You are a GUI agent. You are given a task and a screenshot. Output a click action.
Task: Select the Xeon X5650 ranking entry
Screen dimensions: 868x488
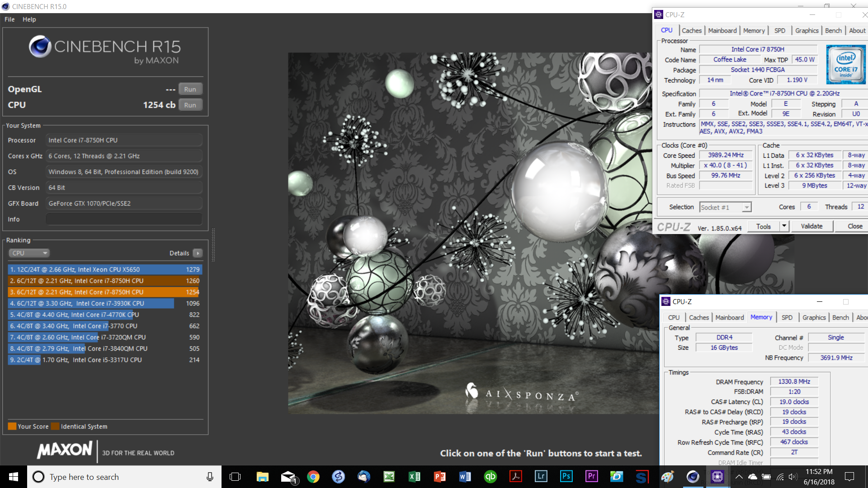[104, 269]
